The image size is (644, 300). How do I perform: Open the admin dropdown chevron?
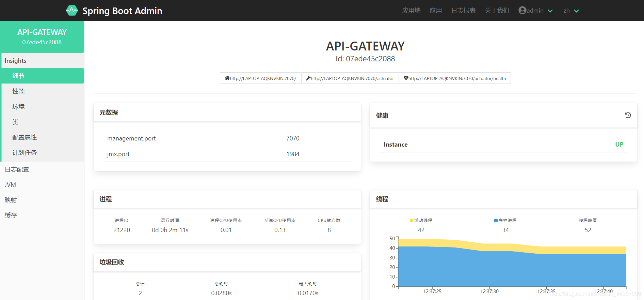point(550,11)
